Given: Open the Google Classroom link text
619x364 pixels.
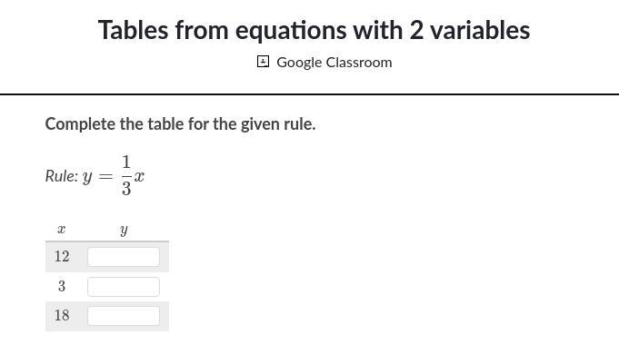Looking at the screenshot, I should pyautogui.click(x=334, y=63).
